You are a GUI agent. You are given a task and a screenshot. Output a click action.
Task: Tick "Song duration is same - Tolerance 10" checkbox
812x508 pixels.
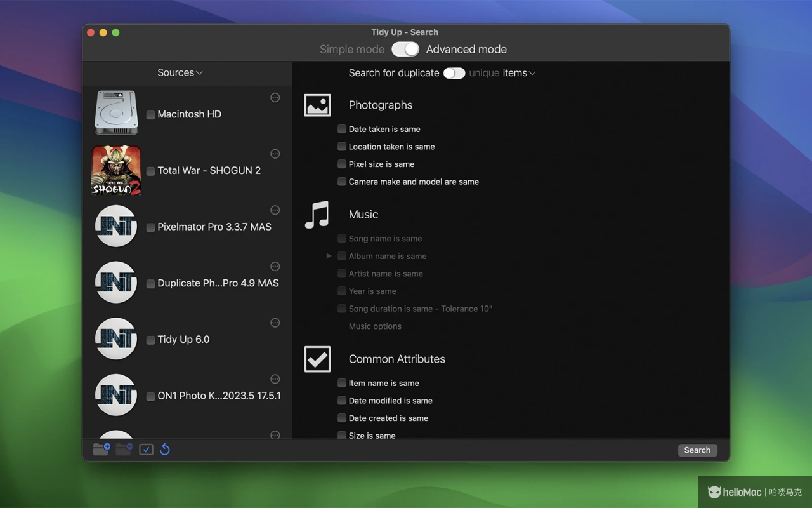(342, 309)
